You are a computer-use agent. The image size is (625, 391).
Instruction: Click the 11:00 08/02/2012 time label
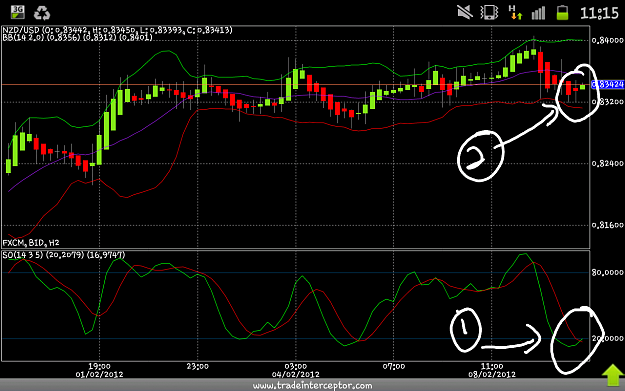(491, 370)
